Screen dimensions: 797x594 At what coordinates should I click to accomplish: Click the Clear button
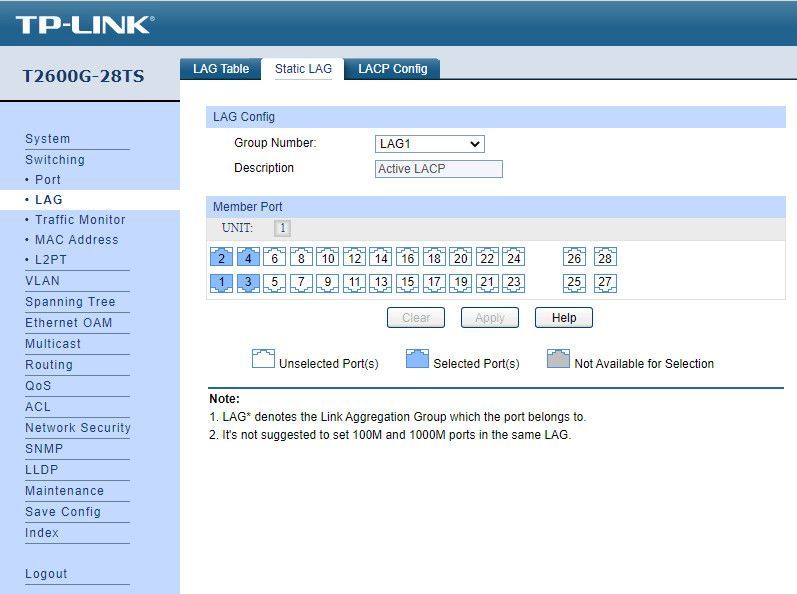pyautogui.click(x=416, y=318)
